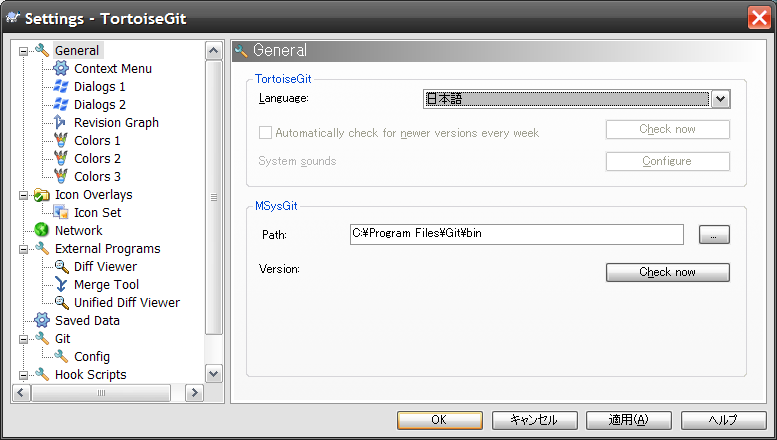Select the Unified Diff Viewer entry
The image size is (777, 440).
(127, 302)
